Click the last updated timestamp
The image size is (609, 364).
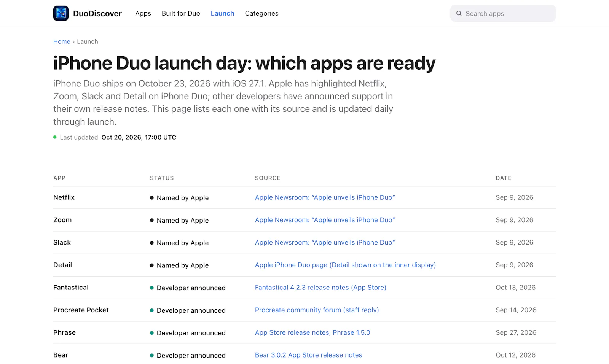[139, 137]
